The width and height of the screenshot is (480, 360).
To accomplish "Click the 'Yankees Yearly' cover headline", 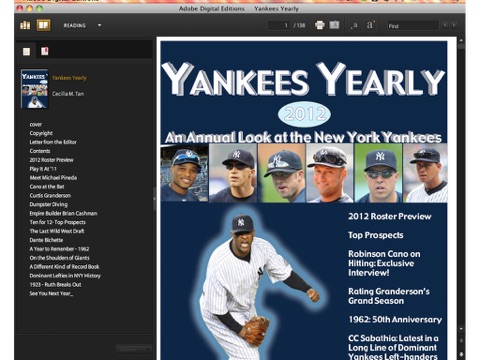I will [303, 80].
